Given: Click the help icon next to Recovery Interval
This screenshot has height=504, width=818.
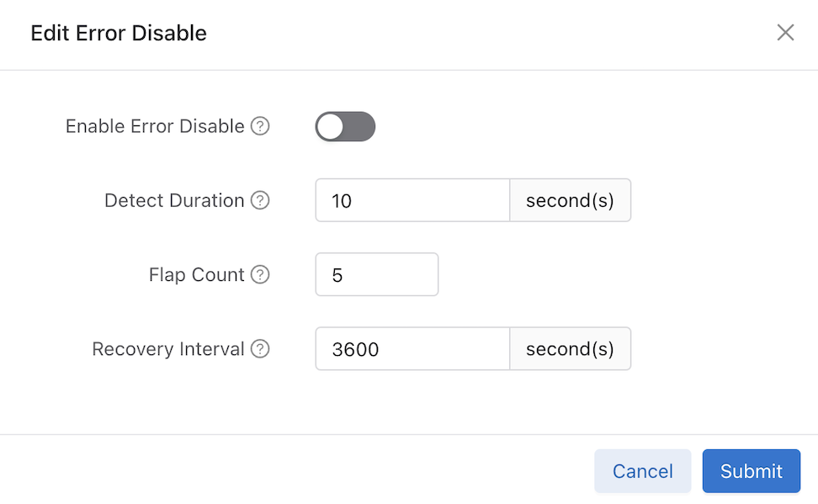Looking at the screenshot, I should point(261,348).
